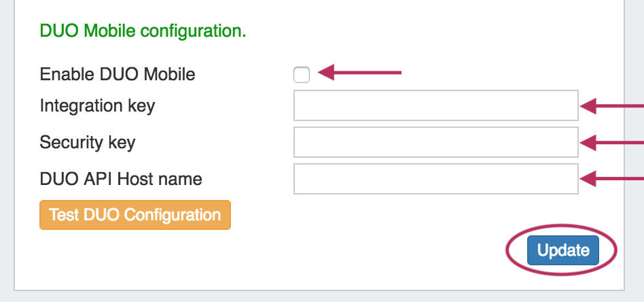Focus the Security key text box
This screenshot has height=302, width=644.
(x=435, y=142)
